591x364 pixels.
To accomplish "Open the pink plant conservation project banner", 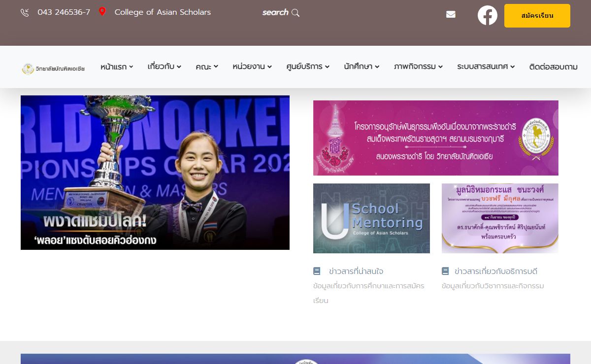I will pos(436,138).
